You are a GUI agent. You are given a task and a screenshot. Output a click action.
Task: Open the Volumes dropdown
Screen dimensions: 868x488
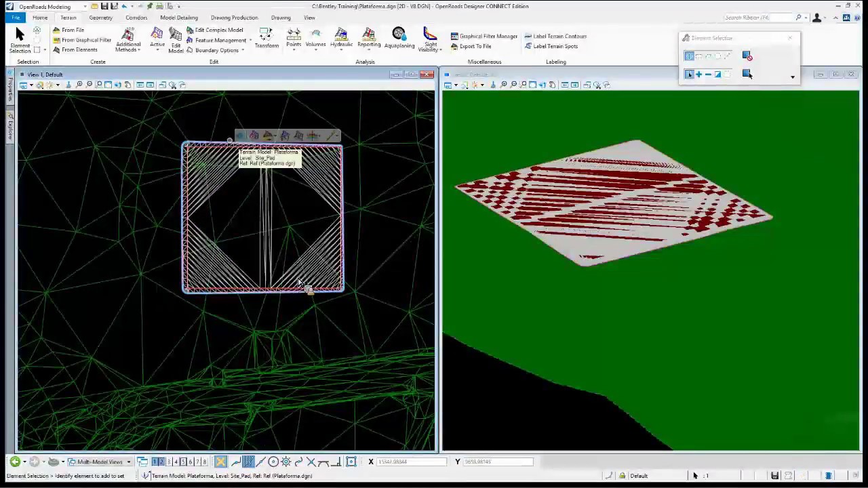[316, 39]
